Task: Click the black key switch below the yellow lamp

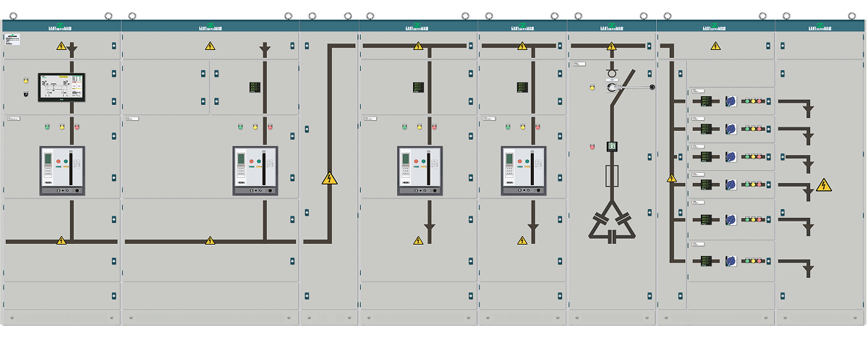Action: click(x=25, y=93)
